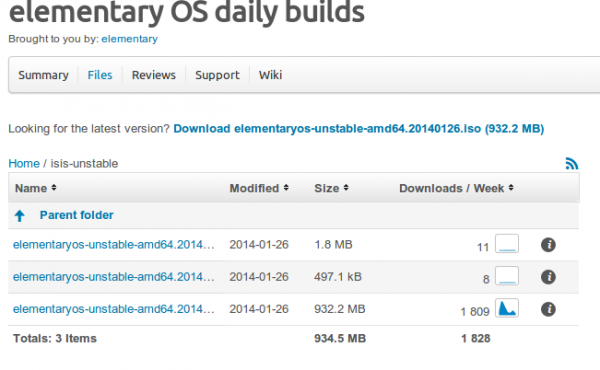
Task: Go to Home in the breadcrumb
Action: coord(24,163)
